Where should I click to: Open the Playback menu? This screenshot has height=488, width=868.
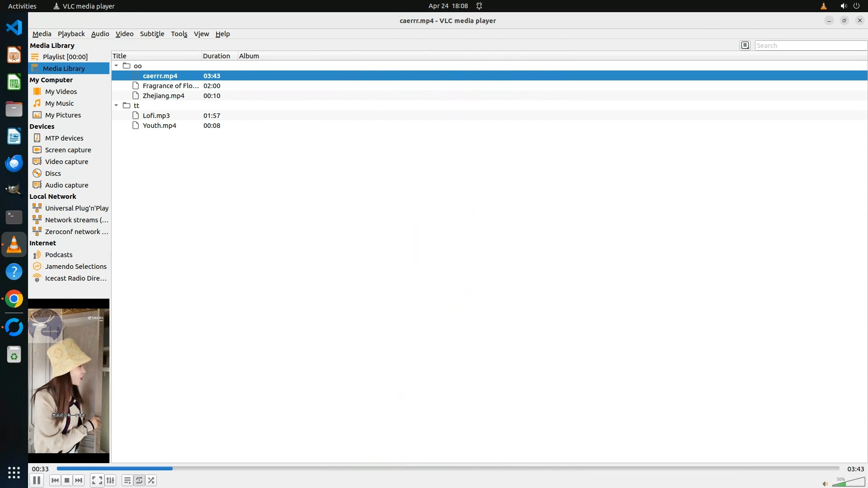click(71, 34)
